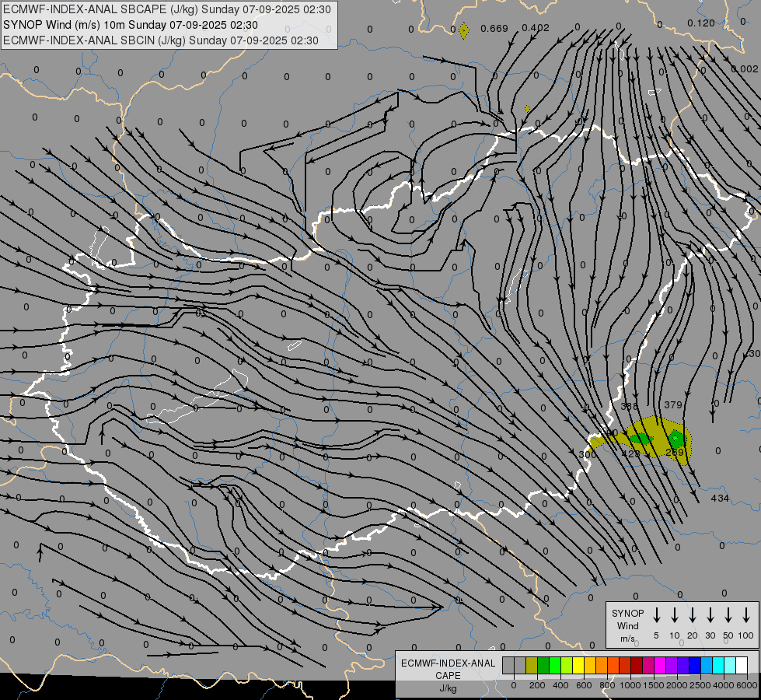This screenshot has height=700, width=761.
Task: Select the bright green CAPE legend swatch
Action: (x=555, y=665)
